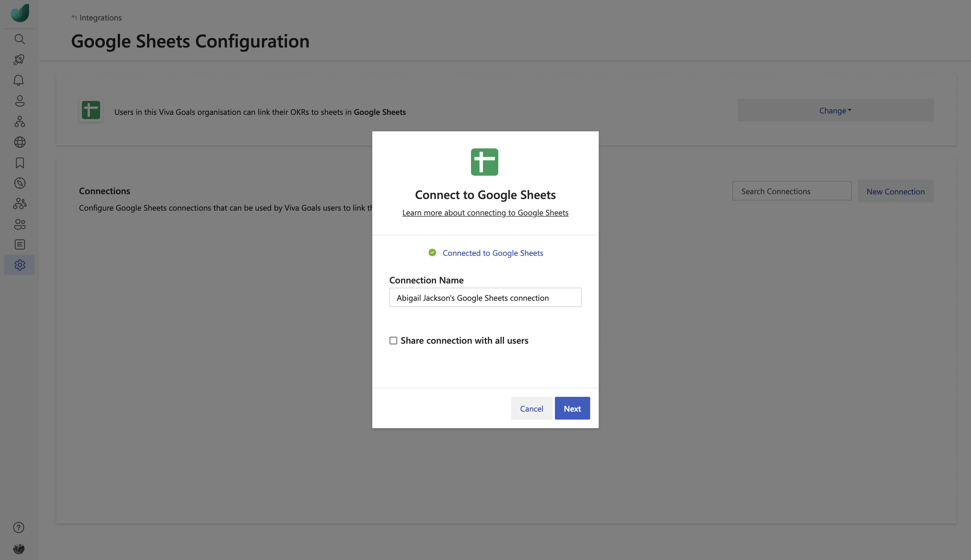Screen dimensions: 971x560
Task: Click the New Connection button
Action: point(895,192)
